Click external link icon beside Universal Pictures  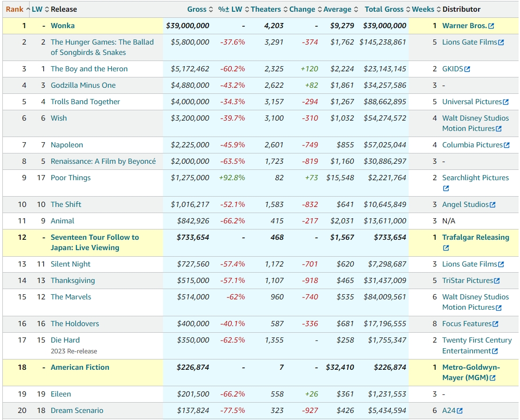click(x=506, y=102)
